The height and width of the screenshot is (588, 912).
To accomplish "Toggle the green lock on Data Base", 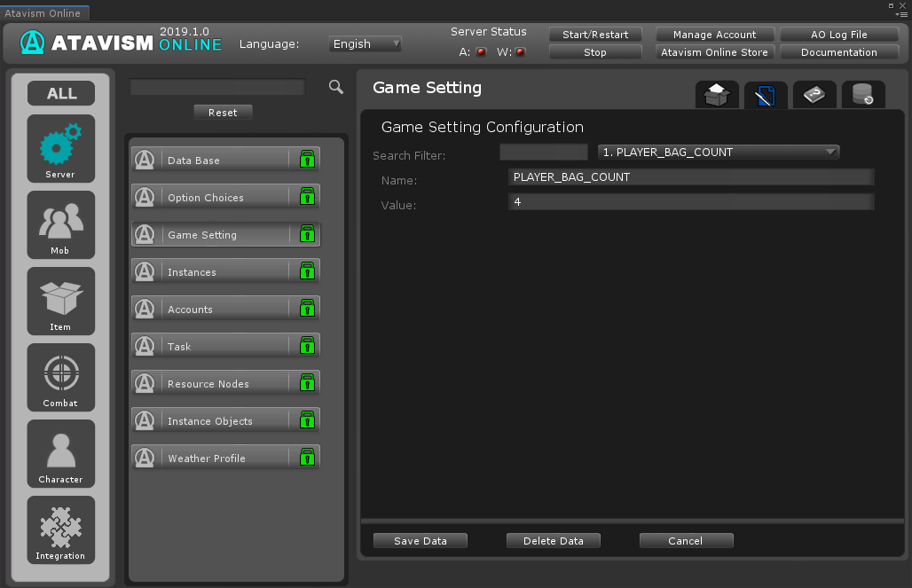I will [x=307, y=160].
